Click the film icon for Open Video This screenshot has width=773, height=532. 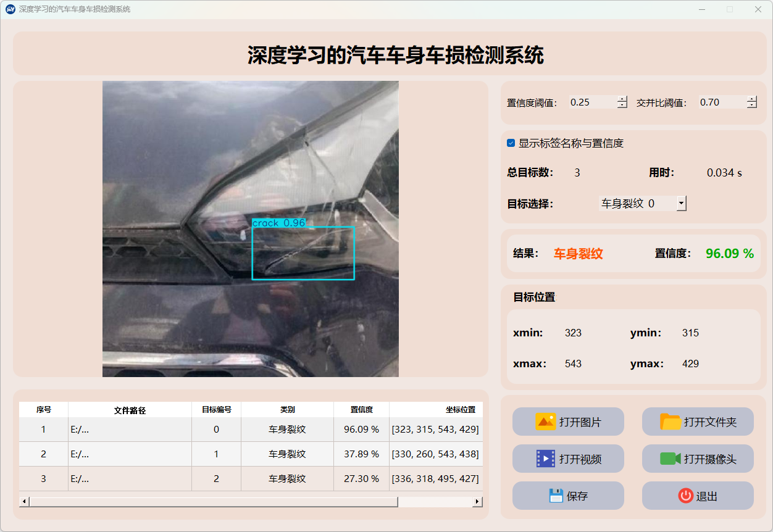click(x=546, y=459)
